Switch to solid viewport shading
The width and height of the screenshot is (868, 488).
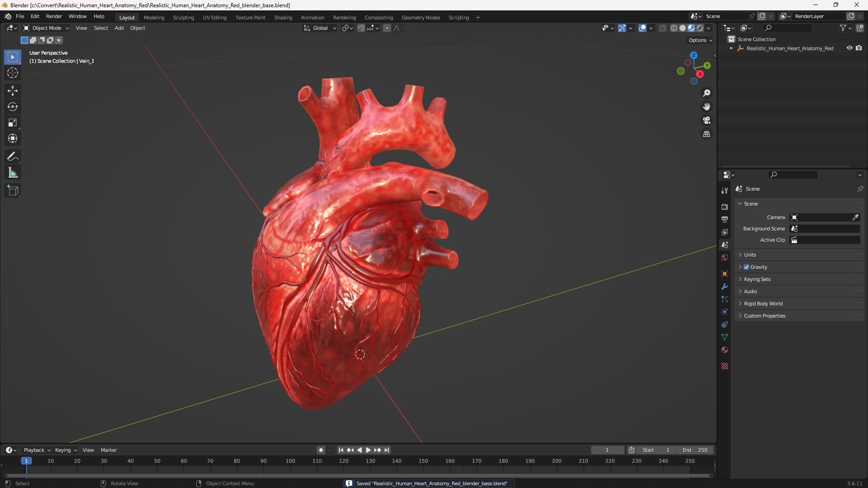pyautogui.click(x=683, y=28)
